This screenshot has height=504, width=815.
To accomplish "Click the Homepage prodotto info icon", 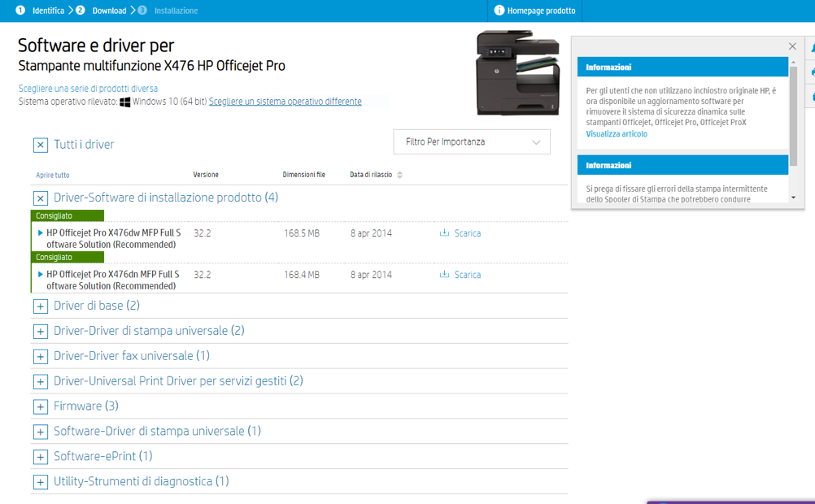I will [499, 11].
